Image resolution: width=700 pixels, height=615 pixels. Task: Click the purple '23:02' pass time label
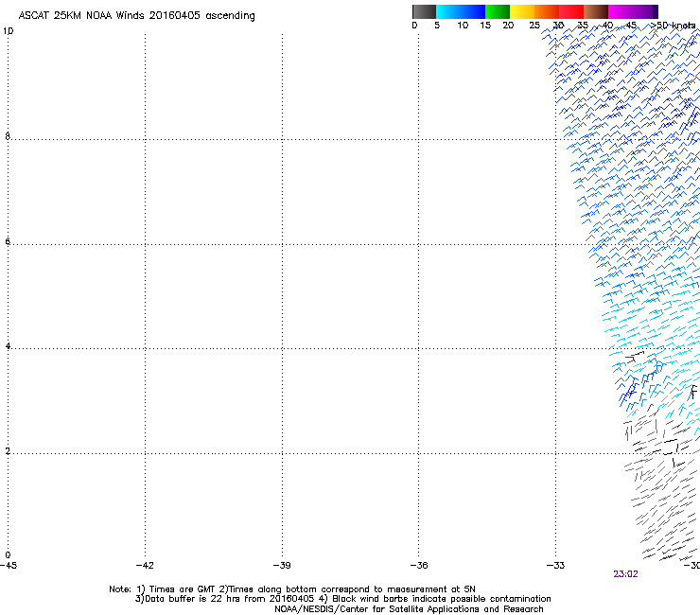click(625, 574)
